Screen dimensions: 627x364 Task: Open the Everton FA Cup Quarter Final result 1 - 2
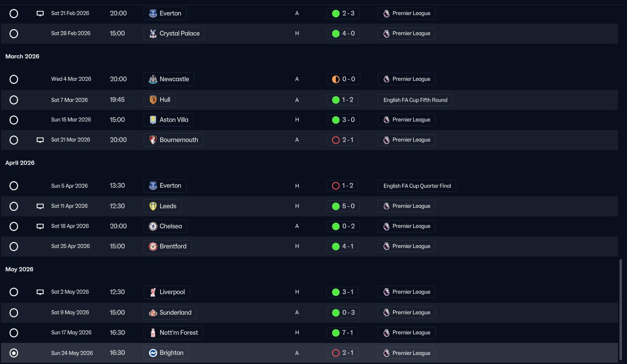[343, 186]
